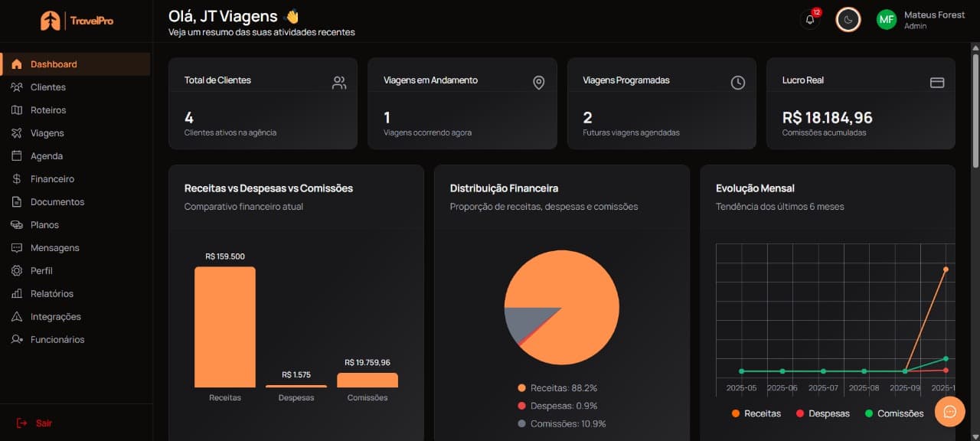Click the clock icon on Viagens Programadas card
Image resolution: width=980 pixels, height=441 pixels.
(x=738, y=82)
